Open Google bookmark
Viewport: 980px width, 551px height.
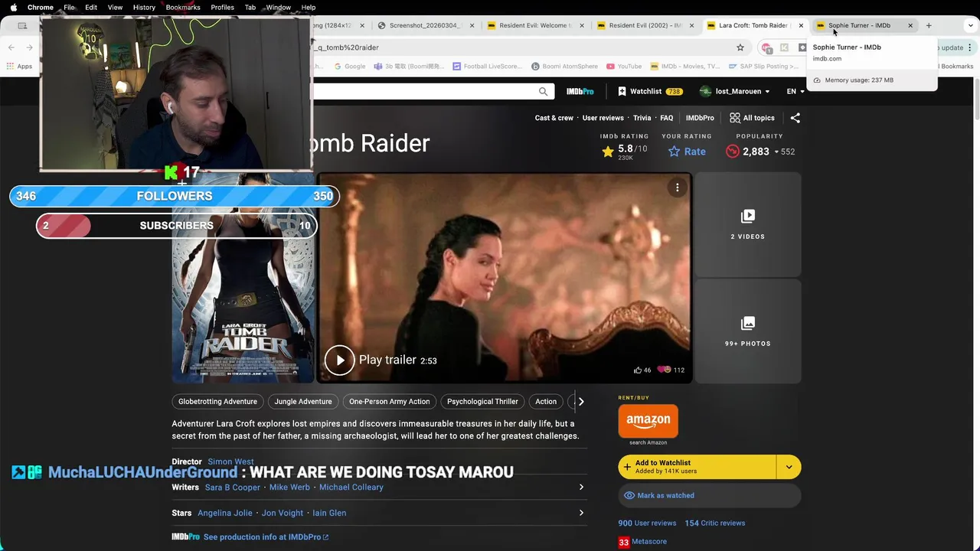(350, 67)
